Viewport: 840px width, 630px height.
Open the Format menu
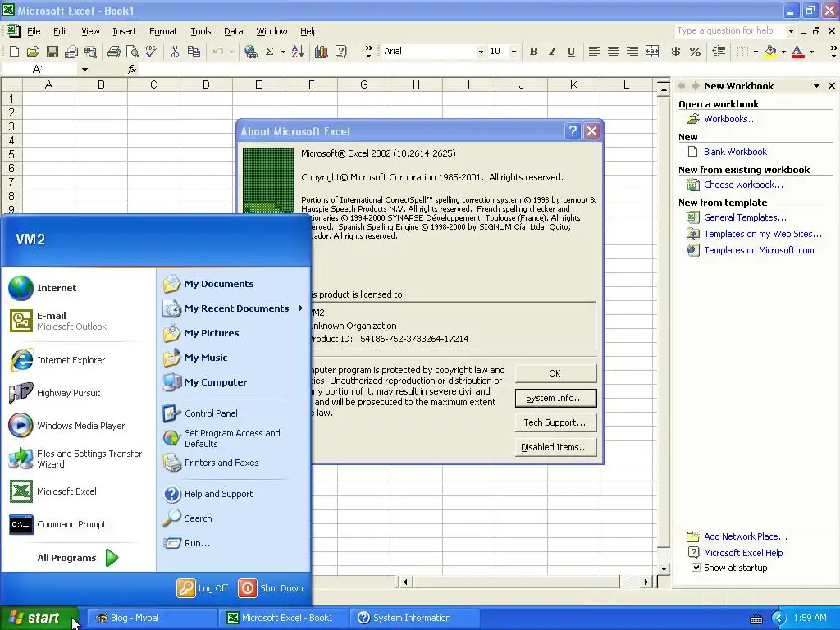pyautogui.click(x=163, y=31)
